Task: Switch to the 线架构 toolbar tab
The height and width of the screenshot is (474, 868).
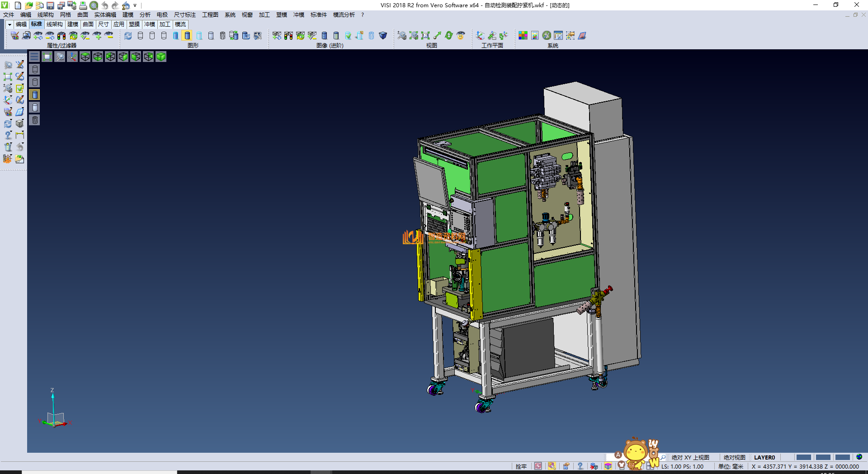Action: [x=54, y=24]
